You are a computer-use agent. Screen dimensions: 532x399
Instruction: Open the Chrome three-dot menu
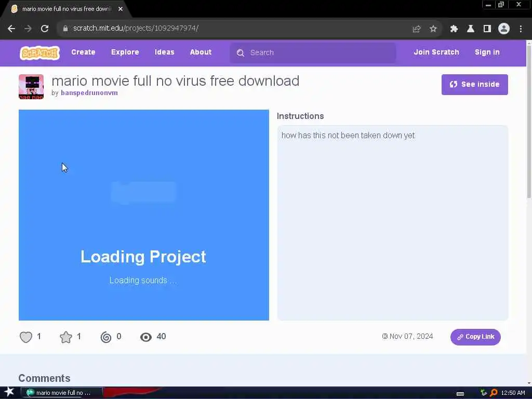(521, 29)
